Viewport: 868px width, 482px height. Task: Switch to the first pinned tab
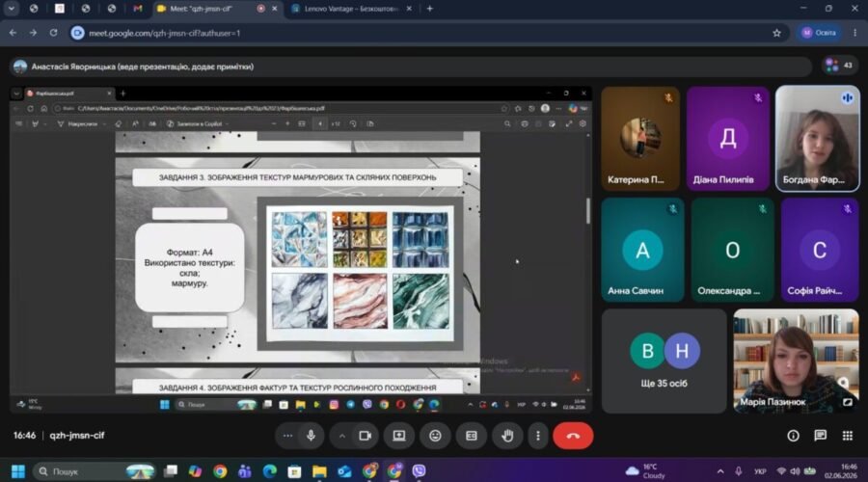(34, 9)
